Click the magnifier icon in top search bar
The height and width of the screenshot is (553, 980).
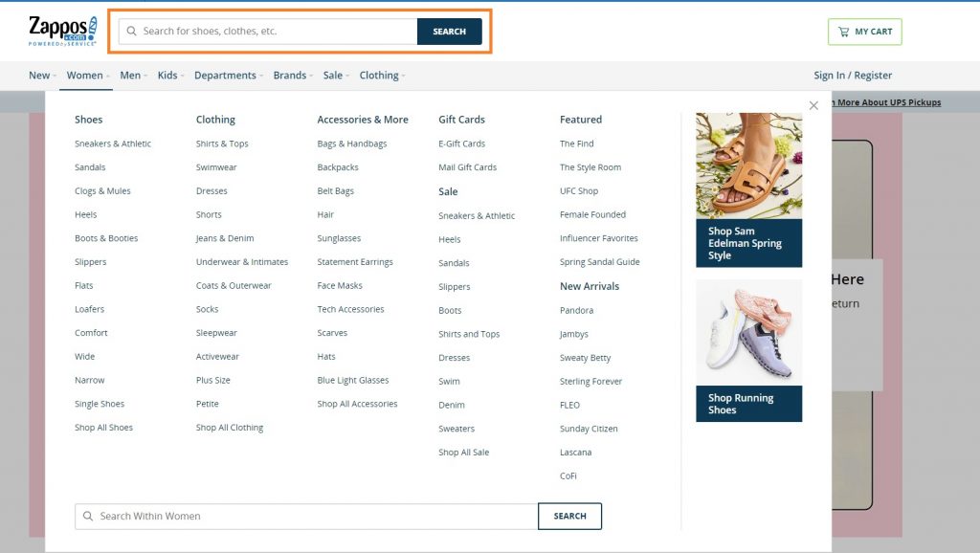(132, 32)
